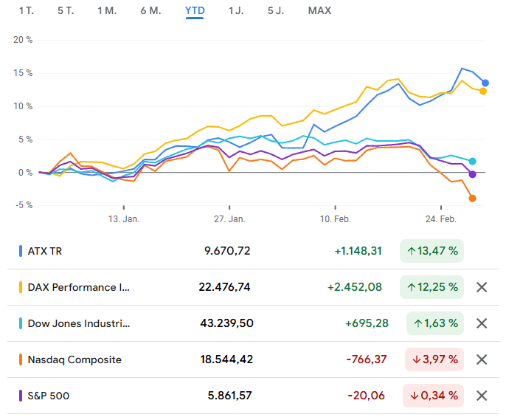Screen dimensions: 506x420
Task: Open the DAX Performance index row
Action: click(253, 287)
